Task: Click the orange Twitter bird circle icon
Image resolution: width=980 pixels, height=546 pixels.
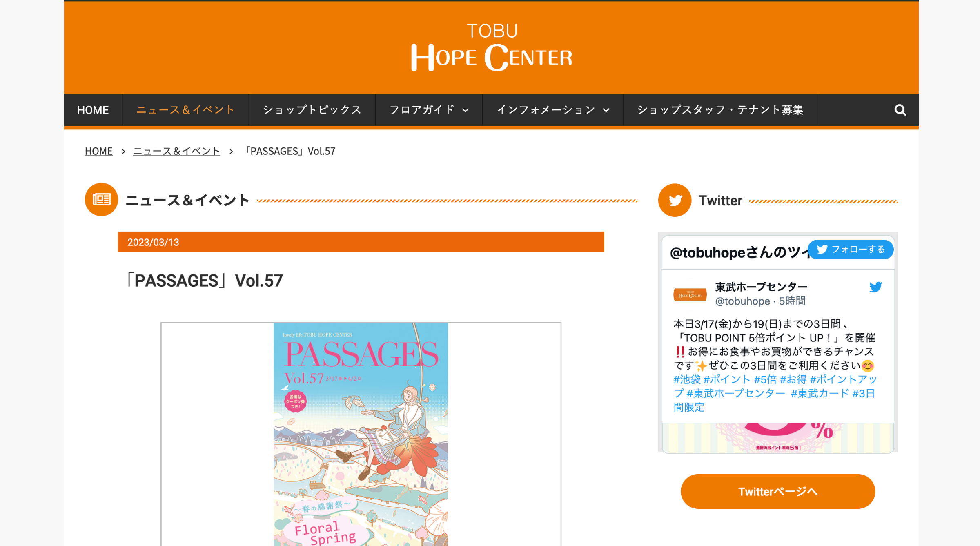Action: [675, 200]
